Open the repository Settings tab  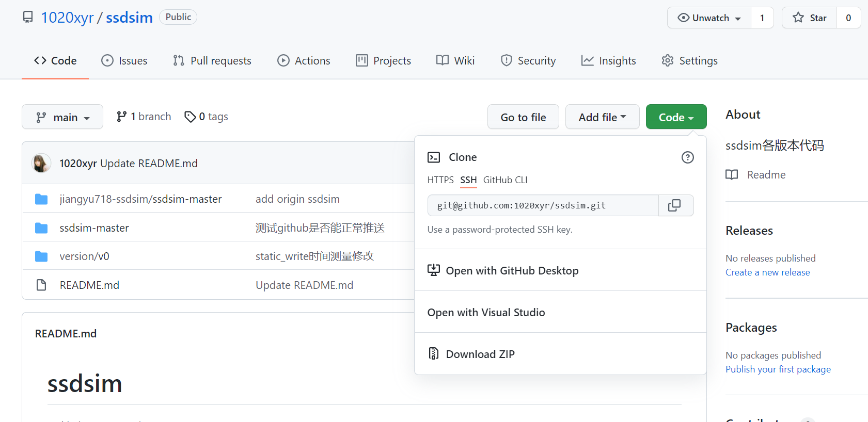689,60
